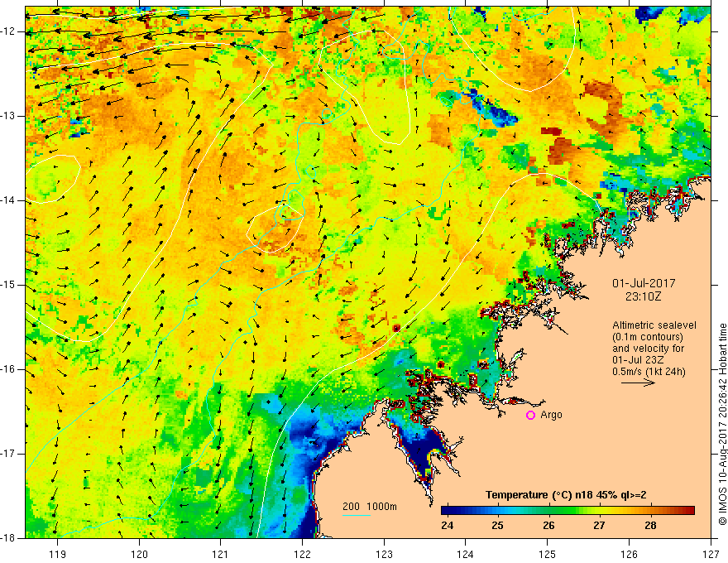This screenshot has height=563, width=728.
Task: Click the '200 1000m' depth contour label
Action: [x=368, y=506]
